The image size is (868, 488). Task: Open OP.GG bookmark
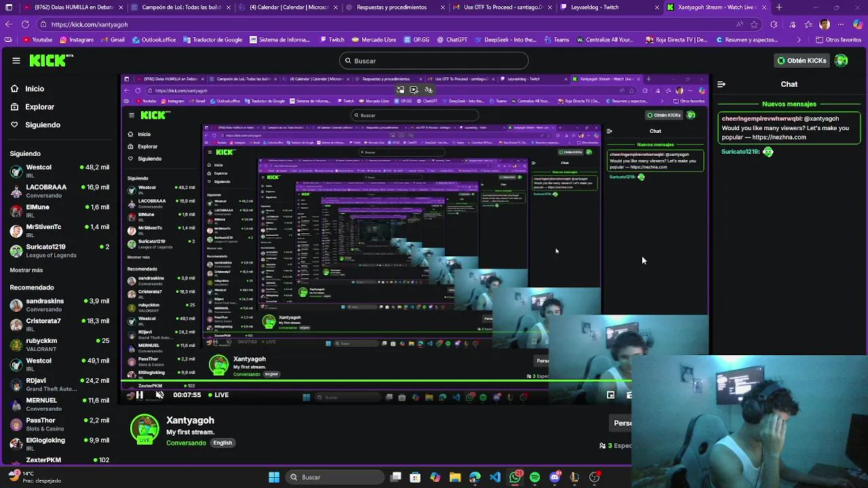(416, 40)
